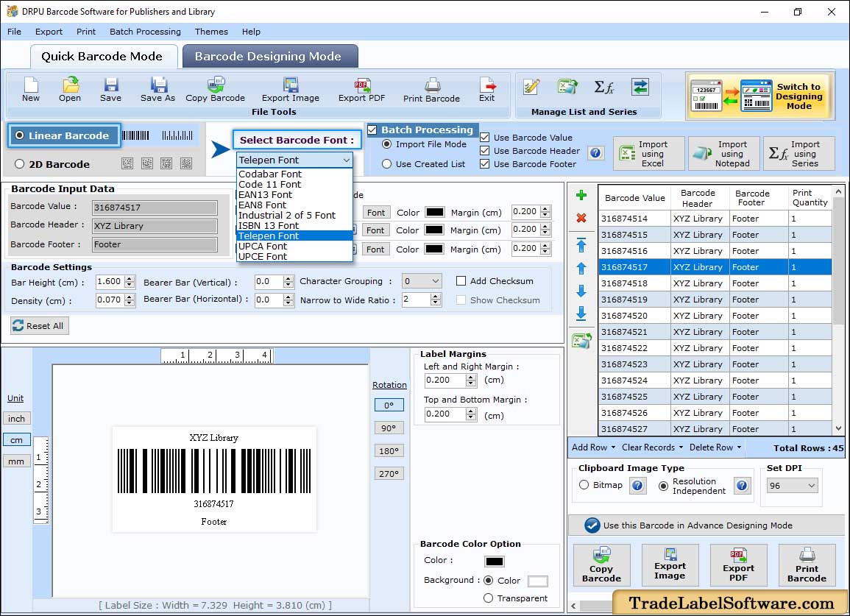Click the sigma series function icon
The width and height of the screenshot is (850, 616).
point(604,87)
